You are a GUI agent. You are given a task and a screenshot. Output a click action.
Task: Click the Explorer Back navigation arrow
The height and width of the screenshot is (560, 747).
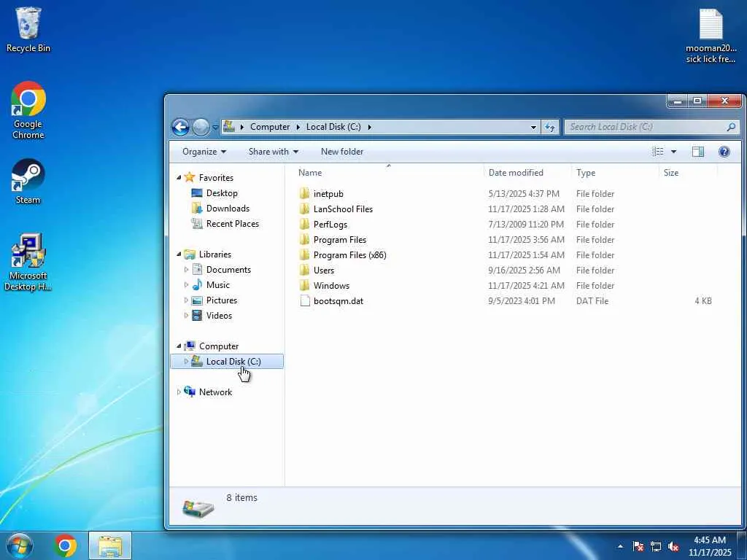coord(181,127)
